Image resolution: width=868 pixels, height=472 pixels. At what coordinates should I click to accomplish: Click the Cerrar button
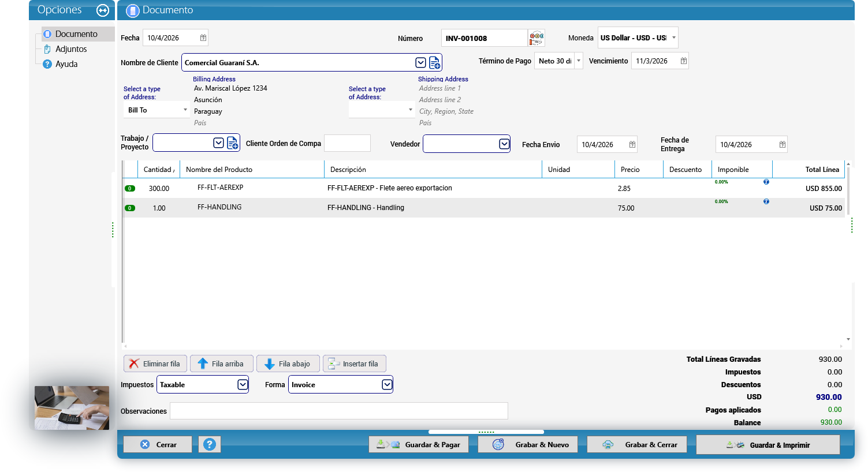click(158, 444)
